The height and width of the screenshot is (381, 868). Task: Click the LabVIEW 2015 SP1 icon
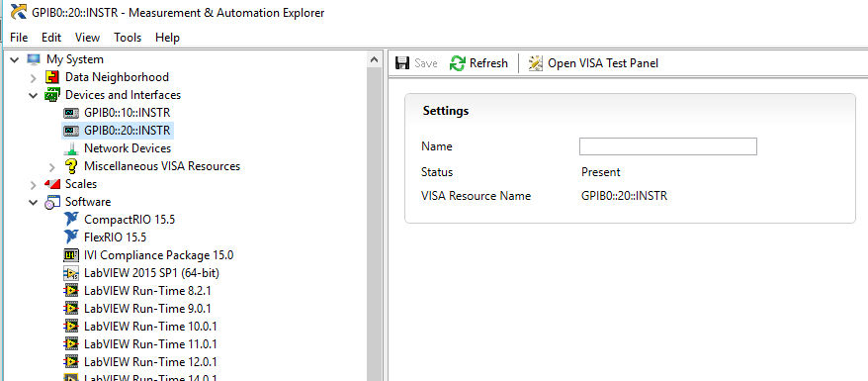71,273
